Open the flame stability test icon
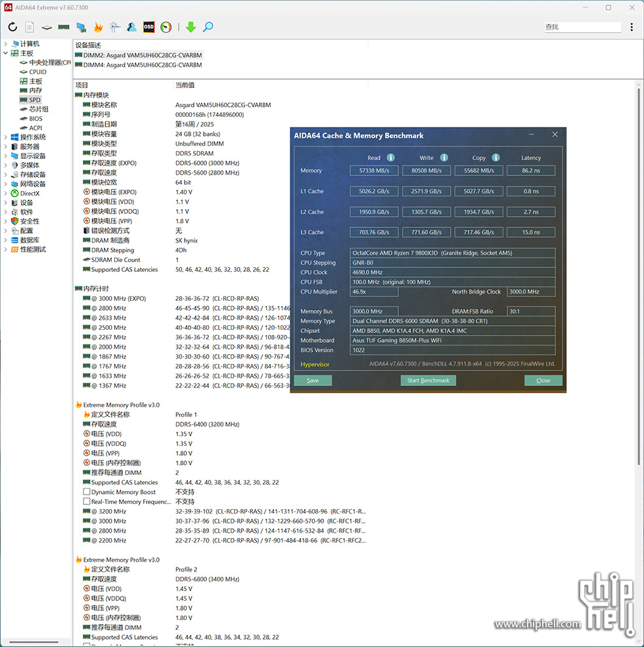The image size is (644, 647). 99,27
